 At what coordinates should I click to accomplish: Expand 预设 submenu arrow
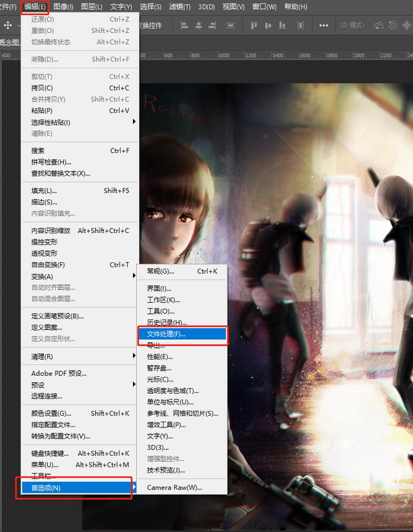pos(134,384)
